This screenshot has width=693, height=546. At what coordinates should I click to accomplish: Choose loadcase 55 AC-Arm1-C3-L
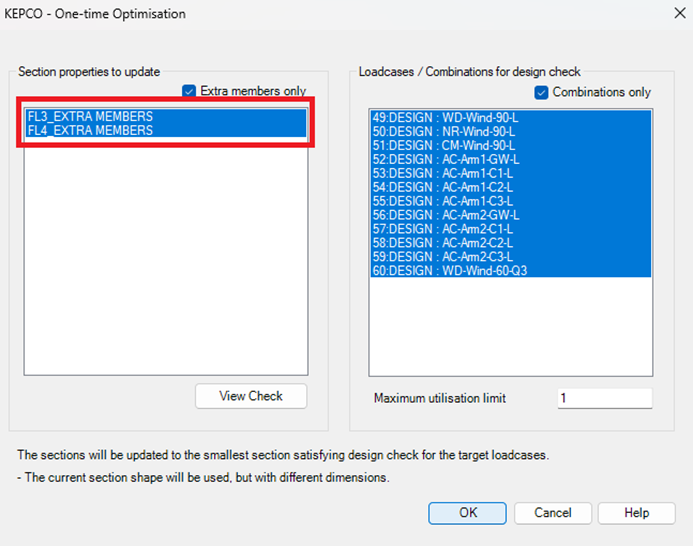coord(444,200)
